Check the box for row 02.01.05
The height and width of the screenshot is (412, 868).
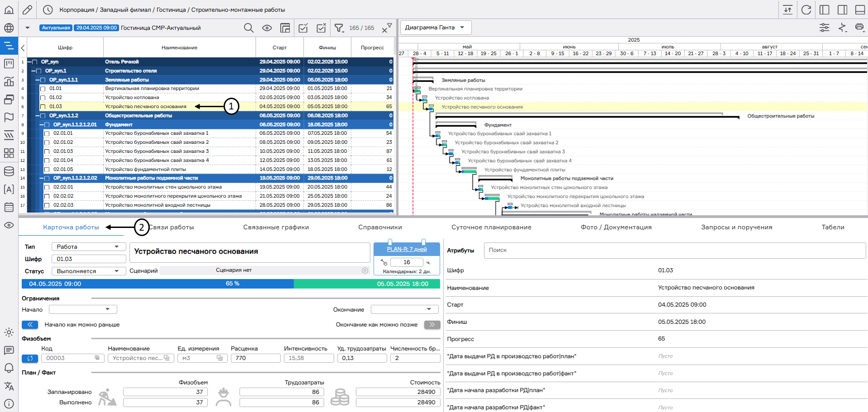(x=47, y=170)
